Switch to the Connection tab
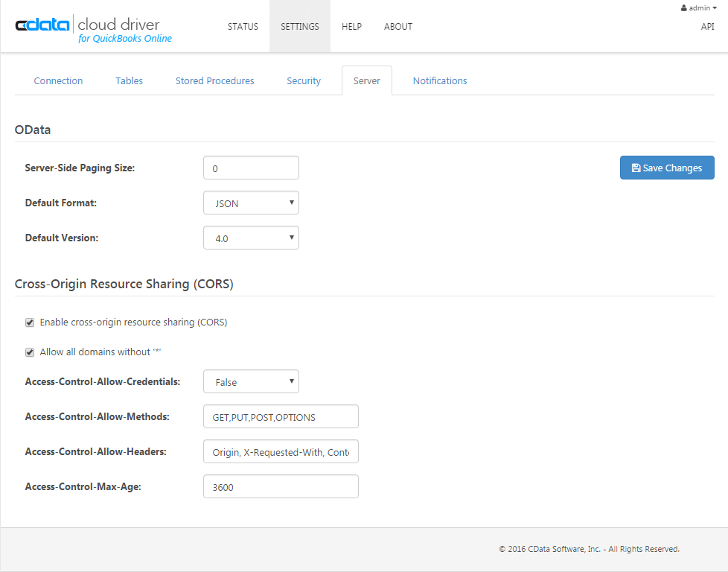728x572 pixels. (x=58, y=80)
